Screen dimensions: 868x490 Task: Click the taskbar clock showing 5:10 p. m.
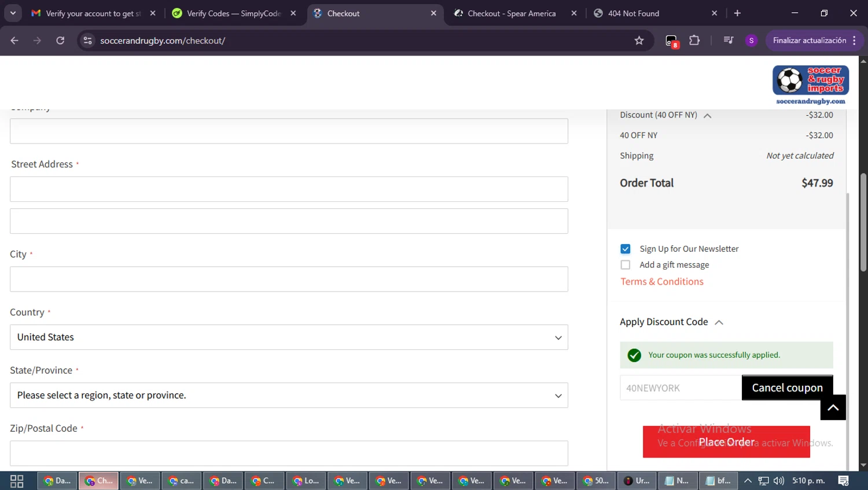pos(808,481)
